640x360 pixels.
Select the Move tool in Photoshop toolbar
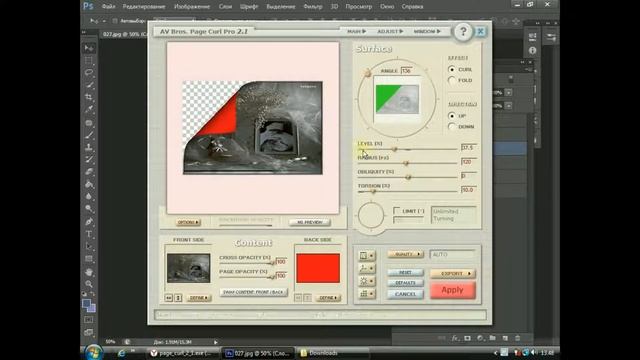click(89, 48)
